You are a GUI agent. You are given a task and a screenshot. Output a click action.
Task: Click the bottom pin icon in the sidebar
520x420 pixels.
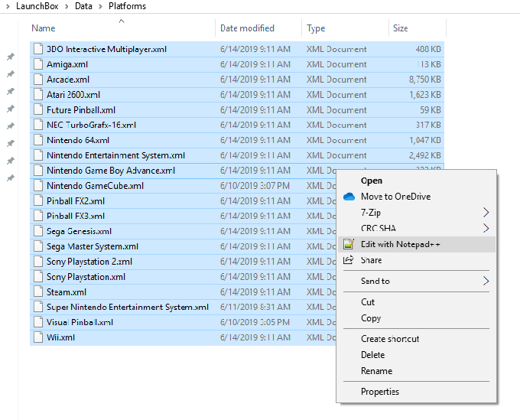[x=11, y=178]
